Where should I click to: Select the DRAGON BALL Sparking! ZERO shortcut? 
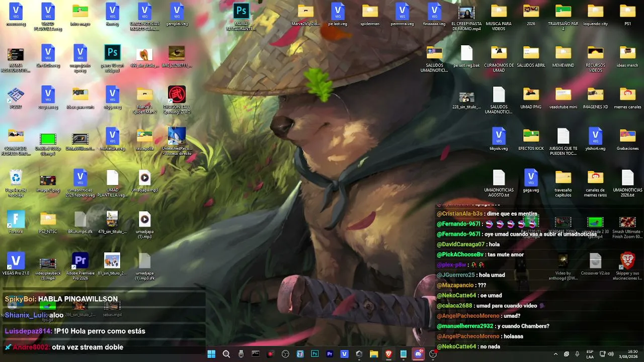pyautogui.click(x=177, y=100)
